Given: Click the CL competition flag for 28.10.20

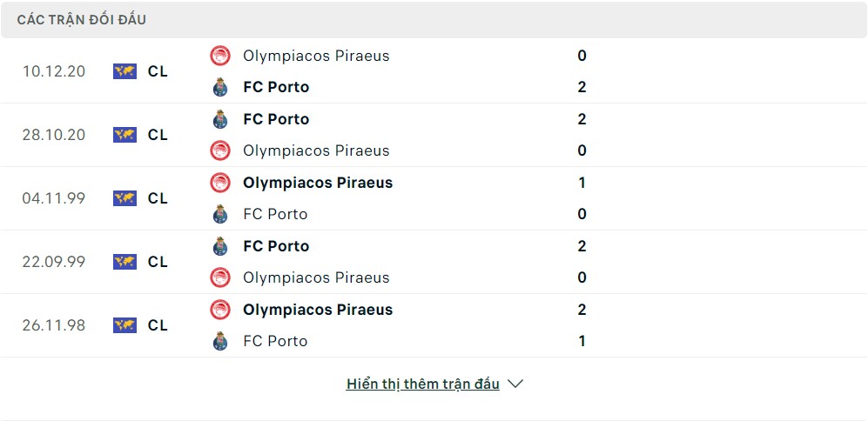Looking at the screenshot, I should (x=125, y=135).
